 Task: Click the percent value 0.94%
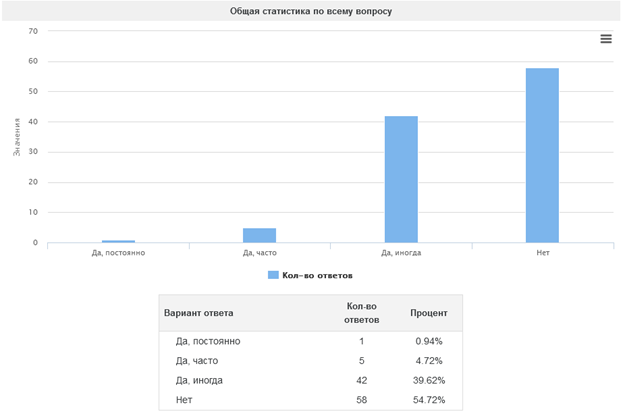pos(429,341)
